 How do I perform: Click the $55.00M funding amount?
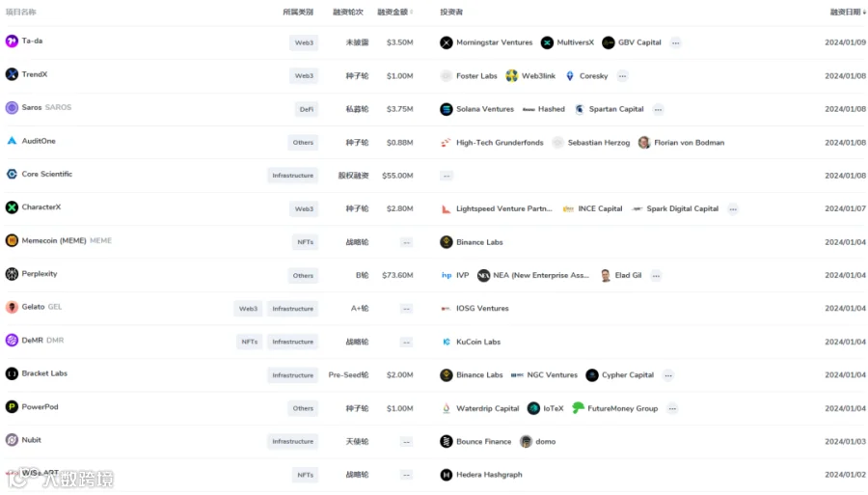coord(397,176)
